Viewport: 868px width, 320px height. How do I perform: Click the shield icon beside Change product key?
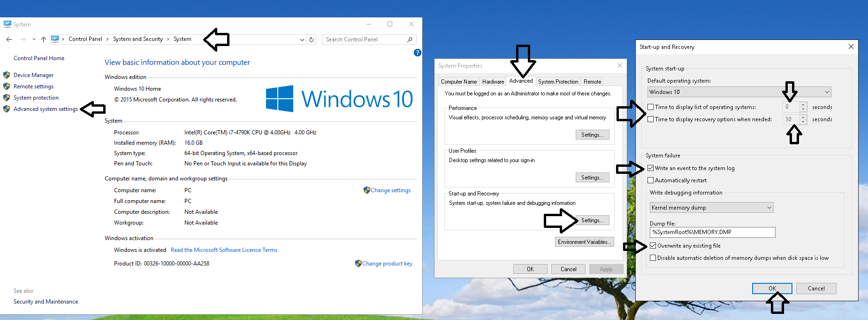coord(358,264)
